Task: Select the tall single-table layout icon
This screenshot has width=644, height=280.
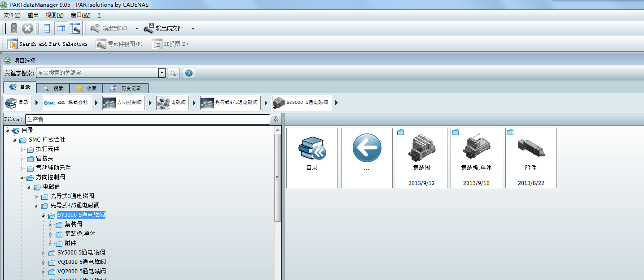Action: tap(47, 28)
